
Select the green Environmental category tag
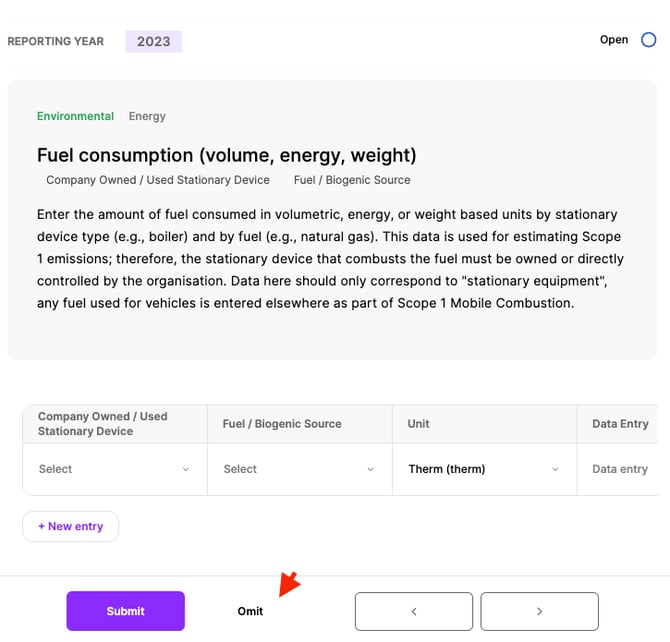point(75,116)
